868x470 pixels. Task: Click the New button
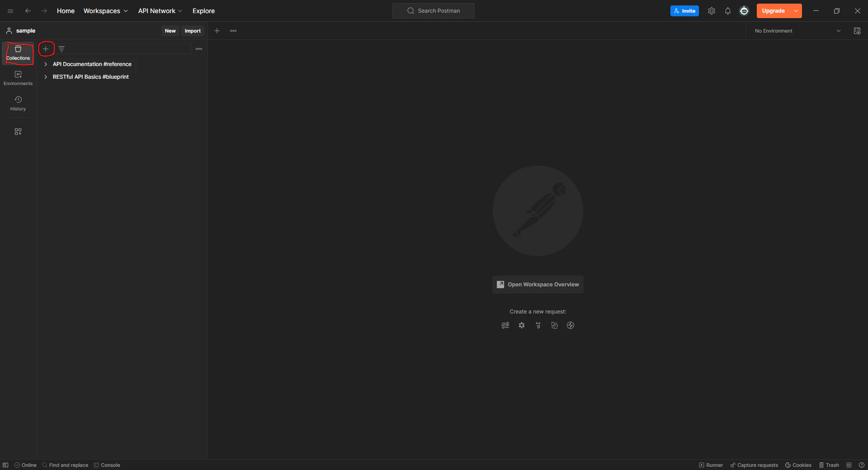click(170, 31)
